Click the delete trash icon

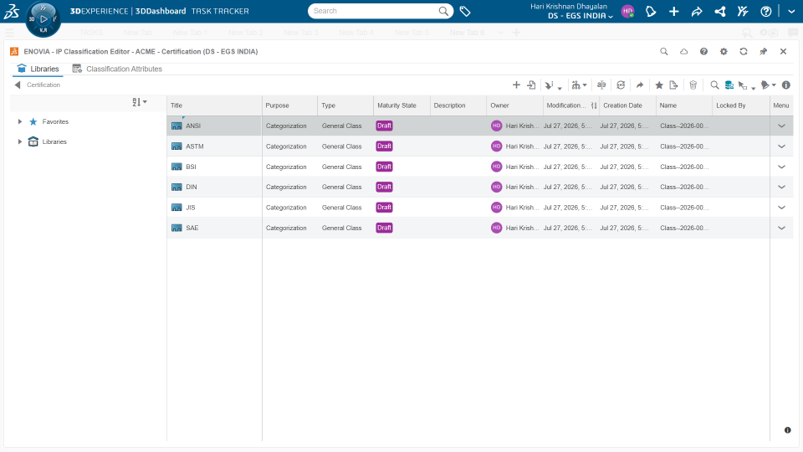click(x=693, y=85)
